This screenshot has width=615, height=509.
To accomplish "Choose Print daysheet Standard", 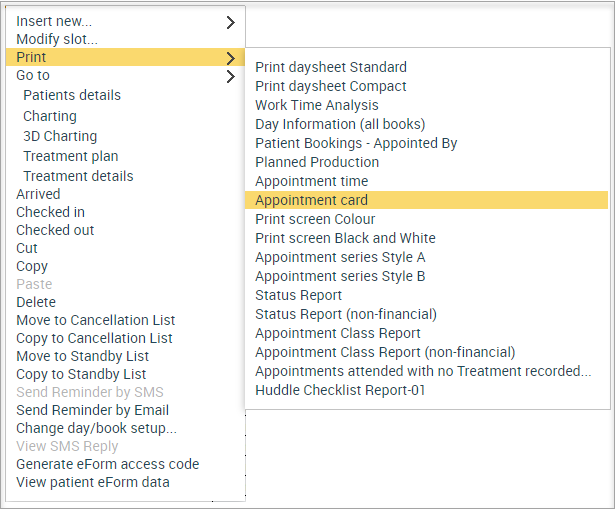I will [x=331, y=67].
